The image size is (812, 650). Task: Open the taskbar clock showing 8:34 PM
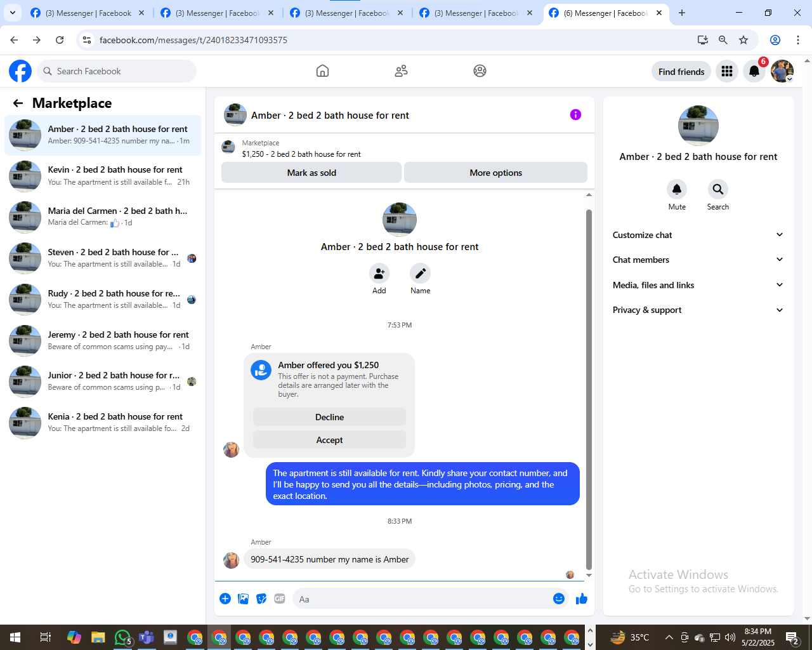coord(758,637)
